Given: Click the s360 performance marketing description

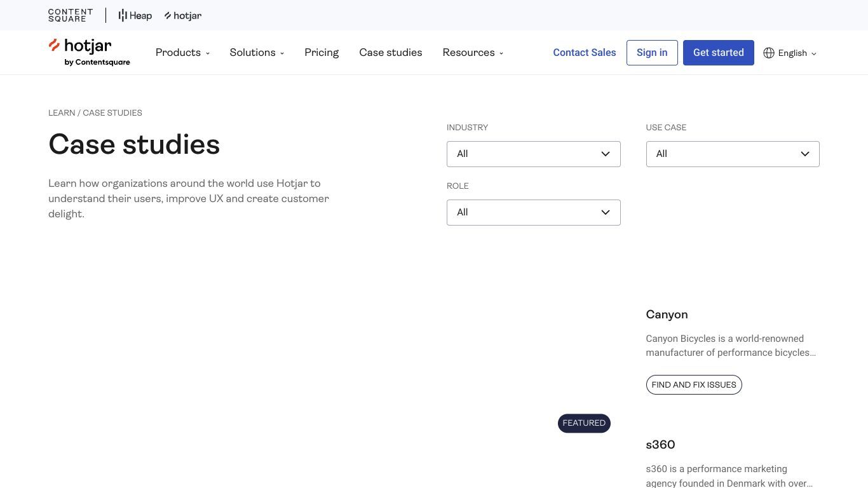Looking at the screenshot, I should click(729, 476).
